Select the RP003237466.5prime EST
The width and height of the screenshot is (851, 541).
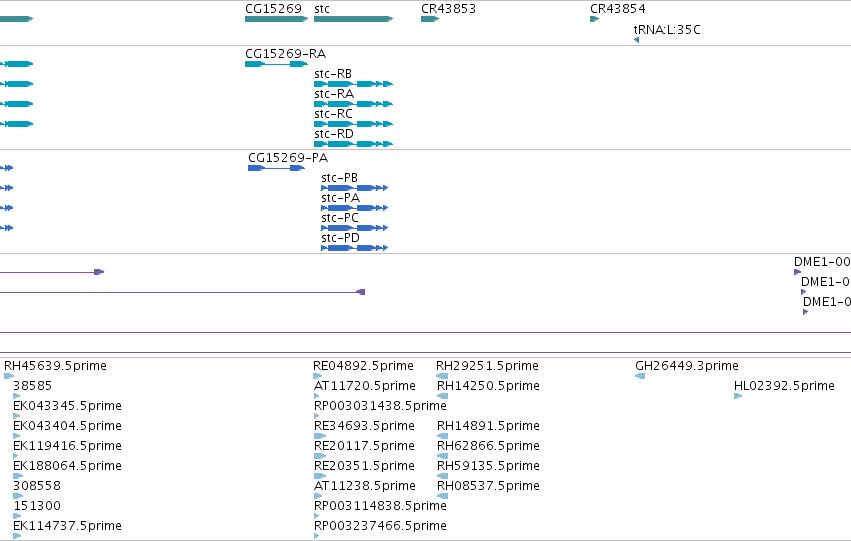(380, 526)
